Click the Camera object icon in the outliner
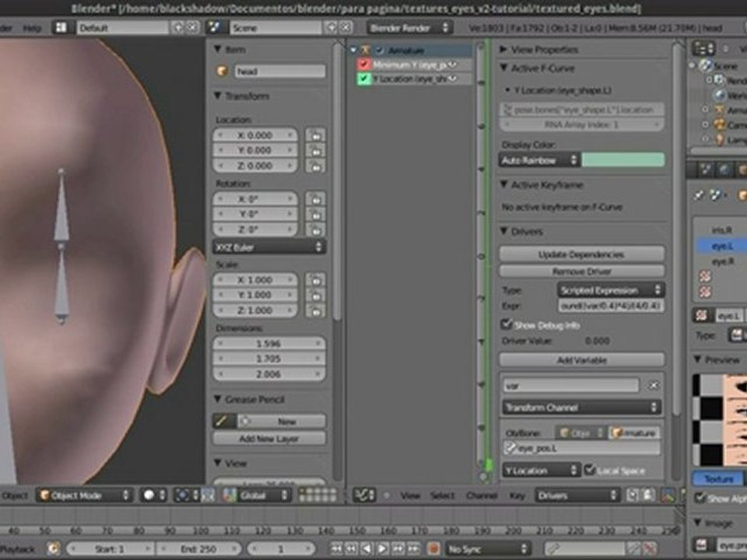747x560 pixels. tap(719, 124)
